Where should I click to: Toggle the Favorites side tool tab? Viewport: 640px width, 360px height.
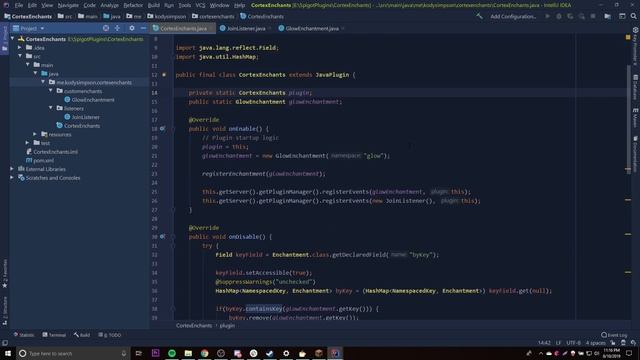(5, 273)
